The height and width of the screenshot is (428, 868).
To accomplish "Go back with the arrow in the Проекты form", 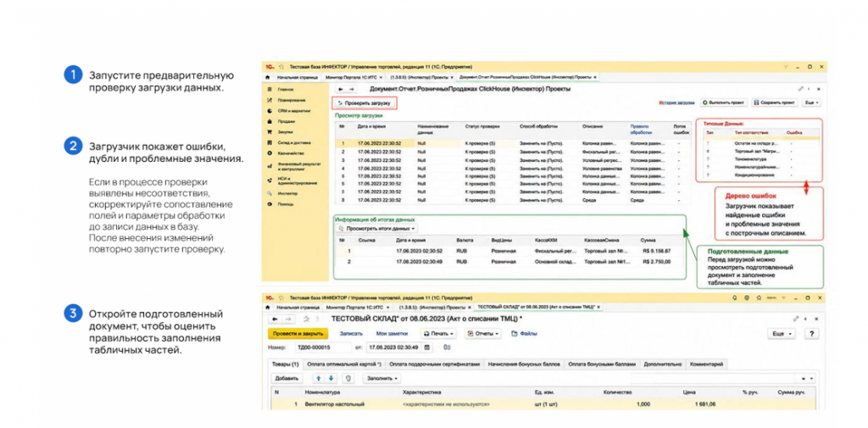I will [341, 89].
